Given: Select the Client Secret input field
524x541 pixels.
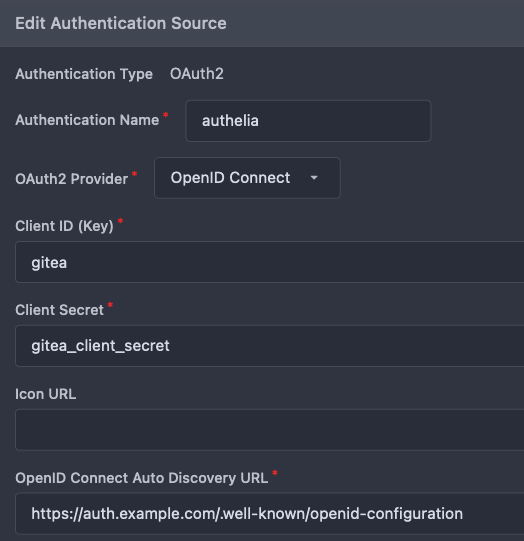Looking at the screenshot, I should (270, 346).
